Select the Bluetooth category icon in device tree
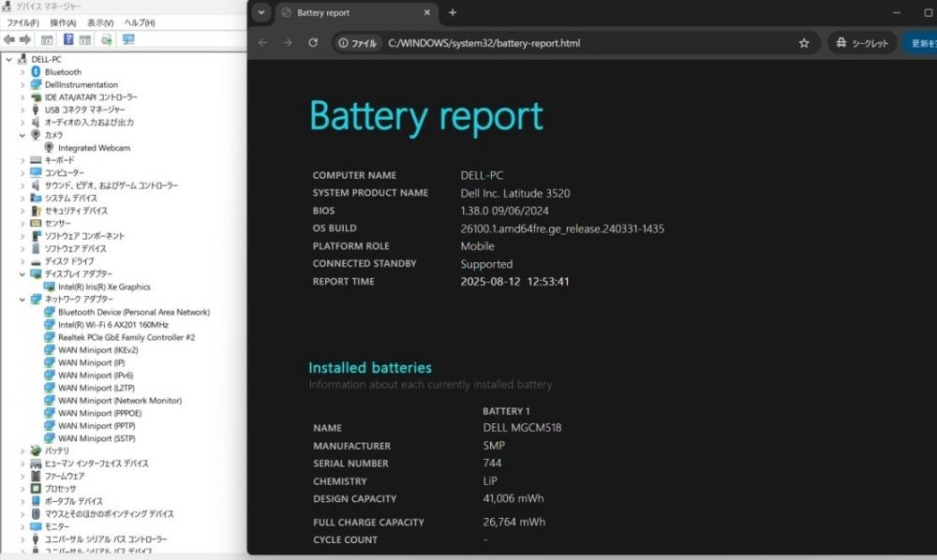 point(36,72)
